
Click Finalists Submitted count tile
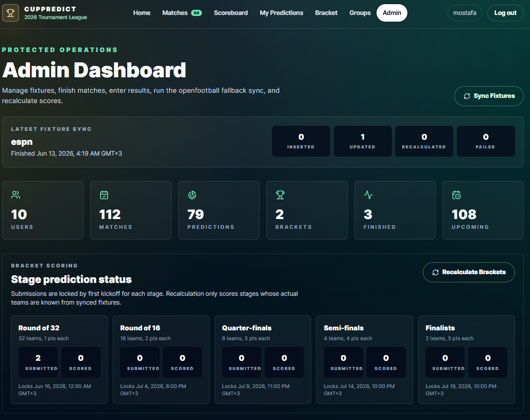tap(445, 362)
